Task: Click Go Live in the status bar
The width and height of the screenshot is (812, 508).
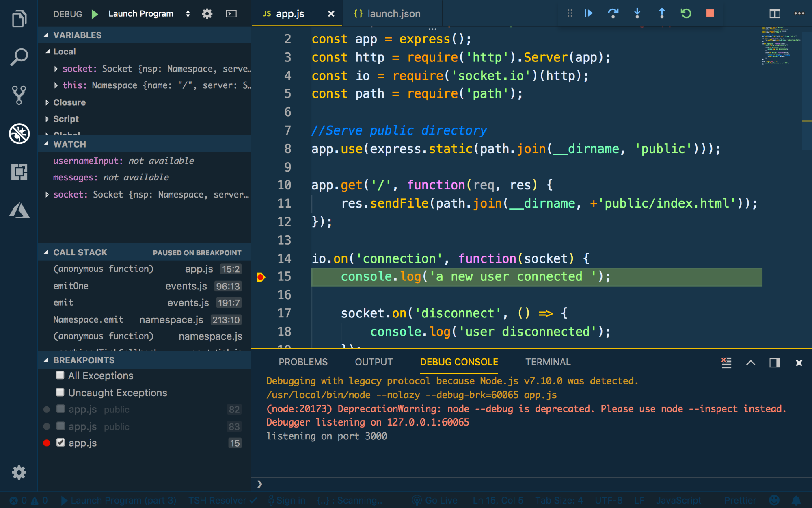Action: pos(435,500)
